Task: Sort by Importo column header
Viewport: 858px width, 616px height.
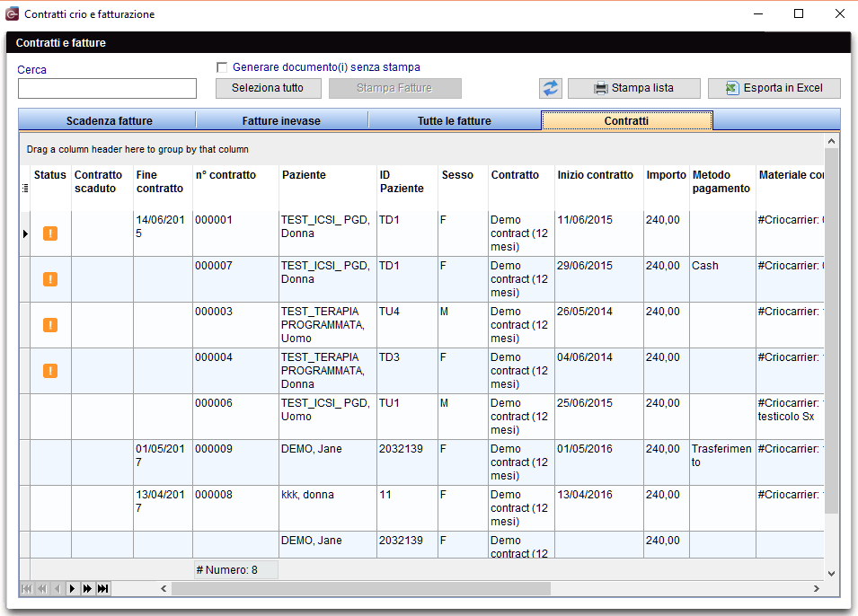Action: [666, 189]
